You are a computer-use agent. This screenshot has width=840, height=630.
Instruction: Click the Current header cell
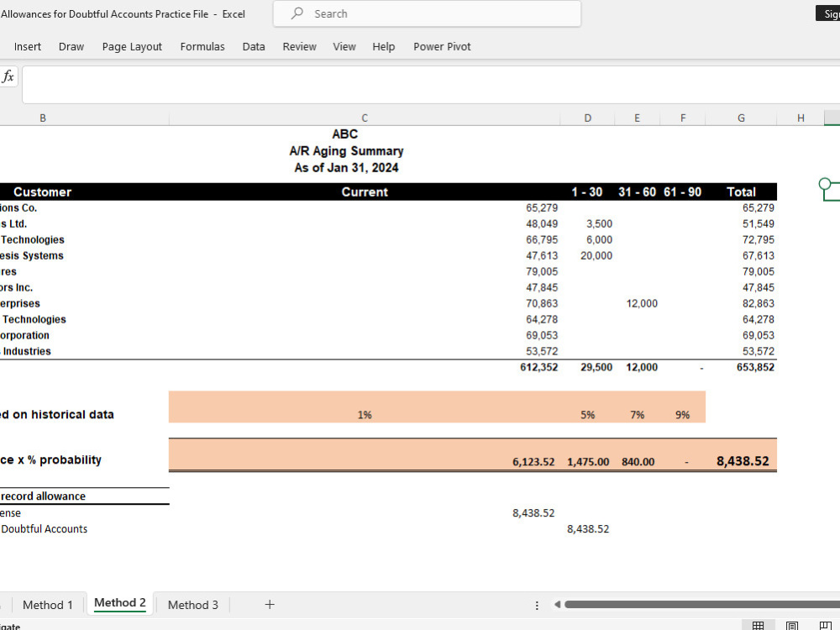tap(365, 192)
